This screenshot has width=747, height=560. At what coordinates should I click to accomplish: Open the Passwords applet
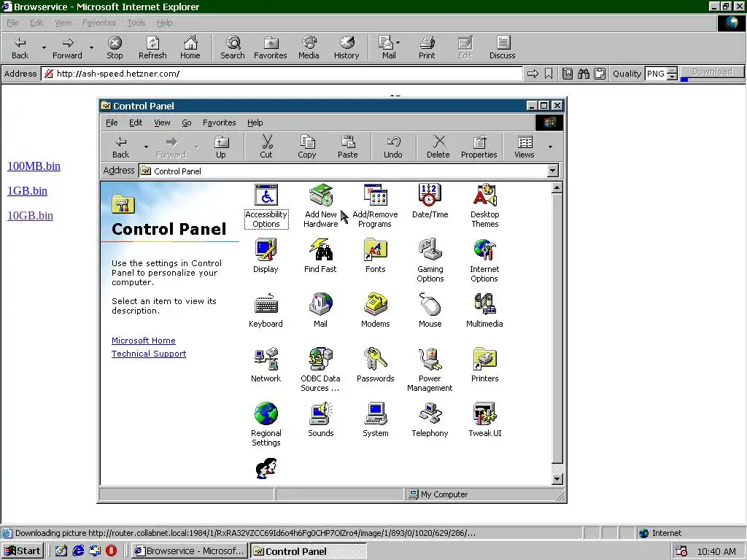click(x=375, y=365)
